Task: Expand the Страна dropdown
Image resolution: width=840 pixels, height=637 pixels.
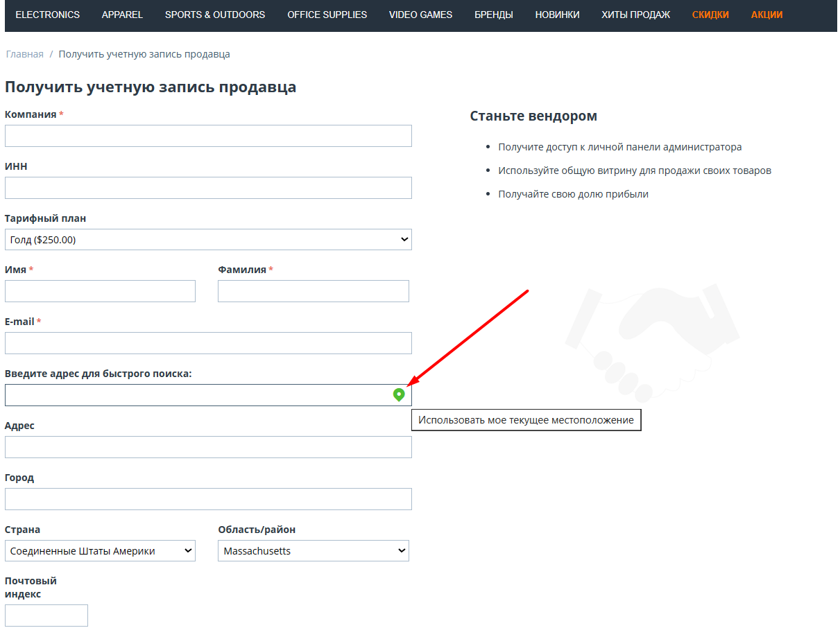Action: click(x=100, y=551)
